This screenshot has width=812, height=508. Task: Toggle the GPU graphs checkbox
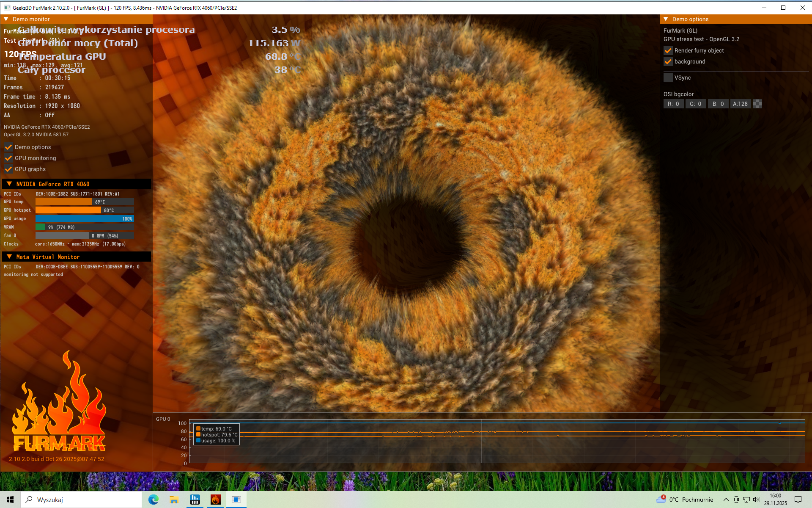point(8,169)
